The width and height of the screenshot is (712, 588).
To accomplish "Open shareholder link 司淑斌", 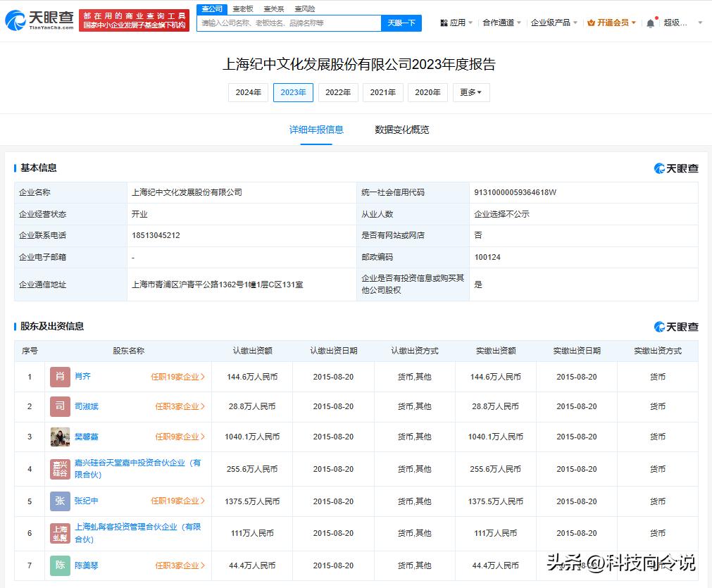I will (x=87, y=406).
